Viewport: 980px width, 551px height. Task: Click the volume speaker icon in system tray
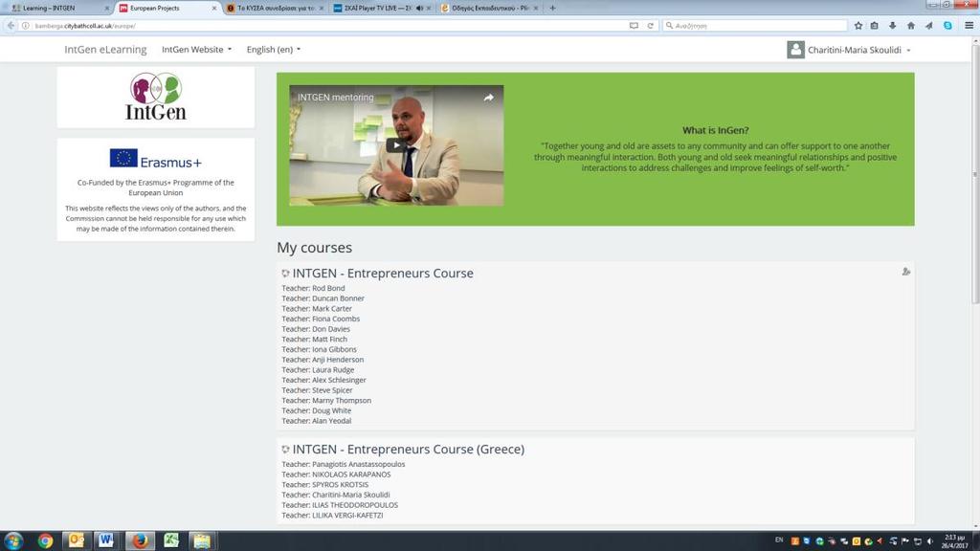click(930, 541)
